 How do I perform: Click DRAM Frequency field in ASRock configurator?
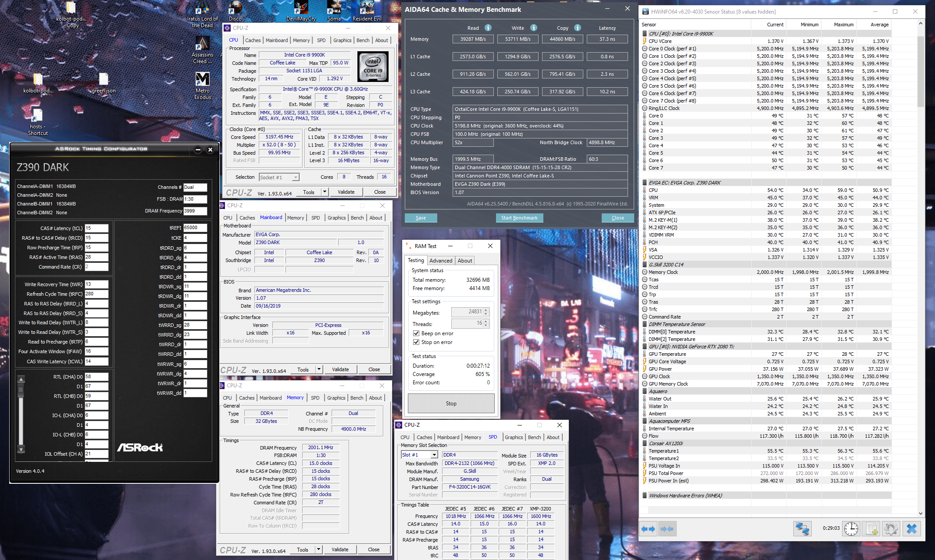click(195, 211)
